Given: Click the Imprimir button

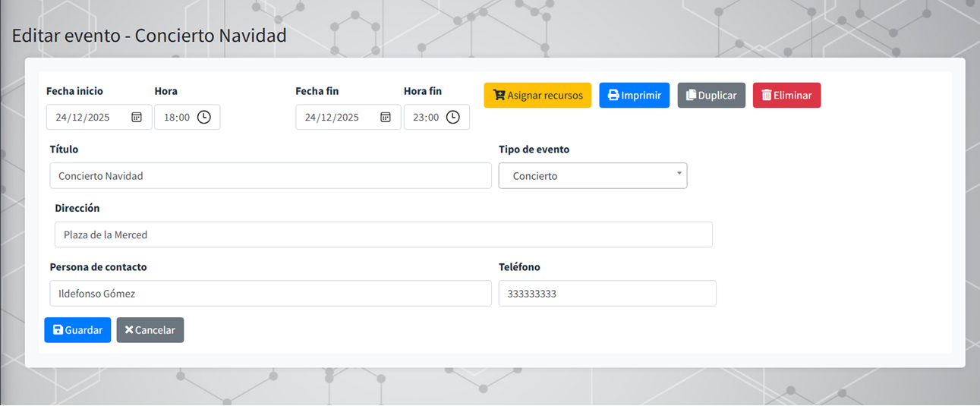Looking at the screenshot, I should click(635, 96).
